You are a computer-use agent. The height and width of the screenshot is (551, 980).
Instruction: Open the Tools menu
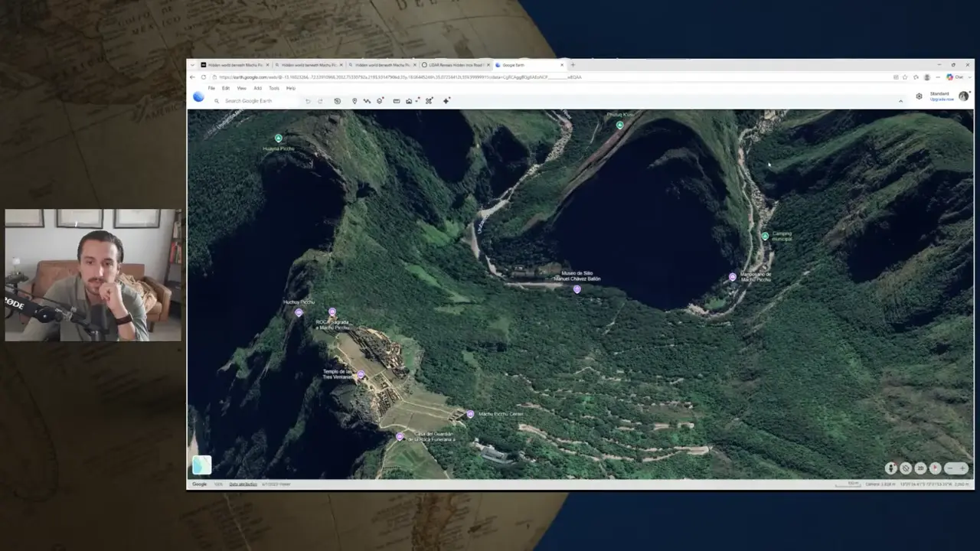[x=274, y=88]
